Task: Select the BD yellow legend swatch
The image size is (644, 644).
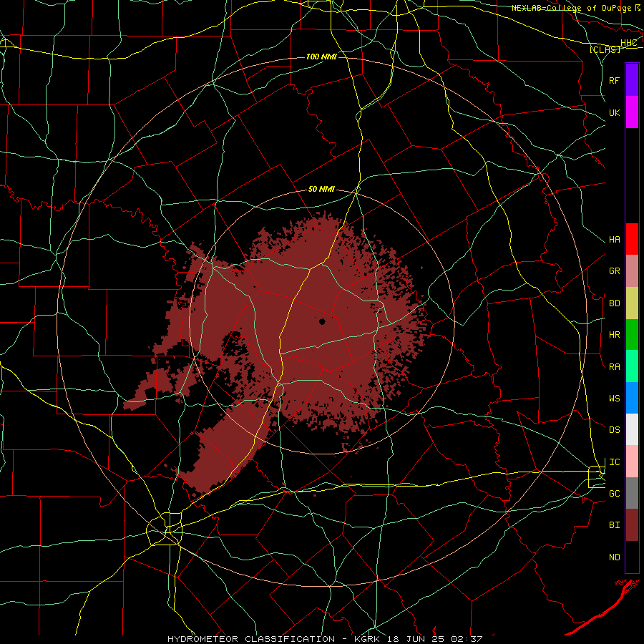Action: (632, 303)
